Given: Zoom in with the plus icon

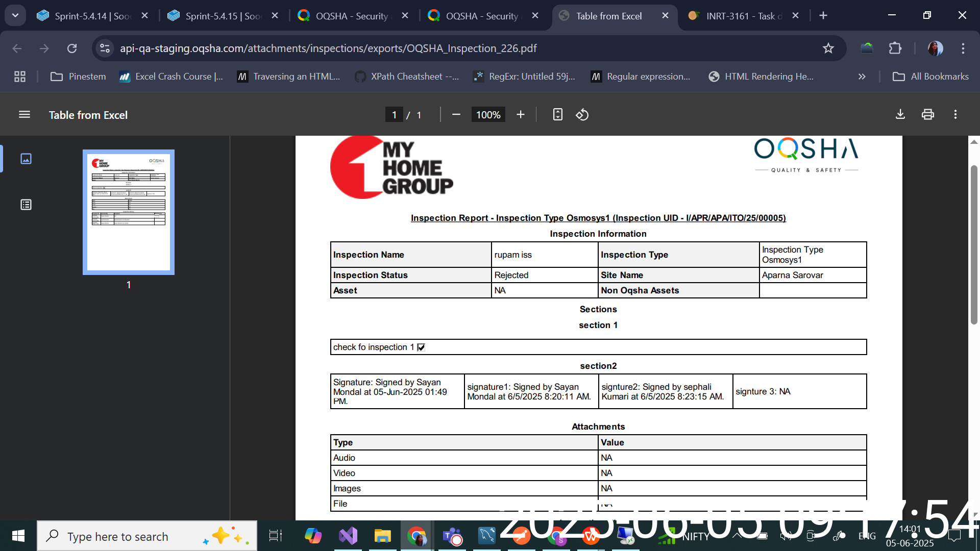Looking at the screenshot, I should click(521, 115).
